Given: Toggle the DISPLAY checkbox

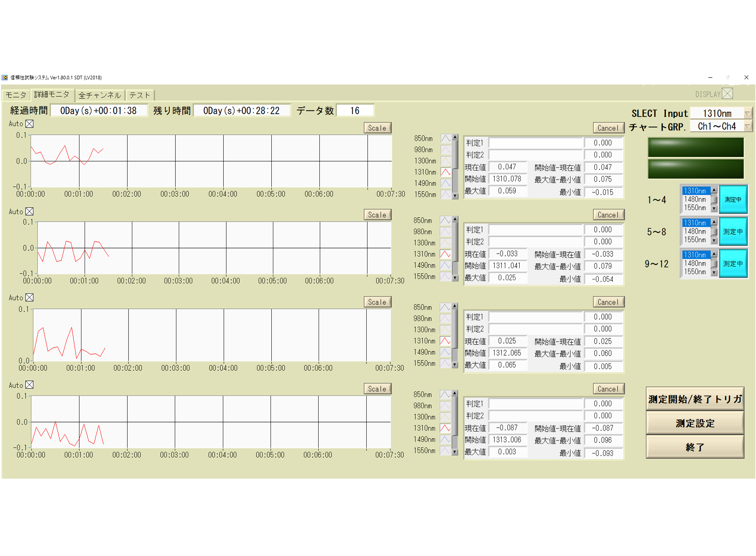Looking at the screenshot, I should 727,94.
